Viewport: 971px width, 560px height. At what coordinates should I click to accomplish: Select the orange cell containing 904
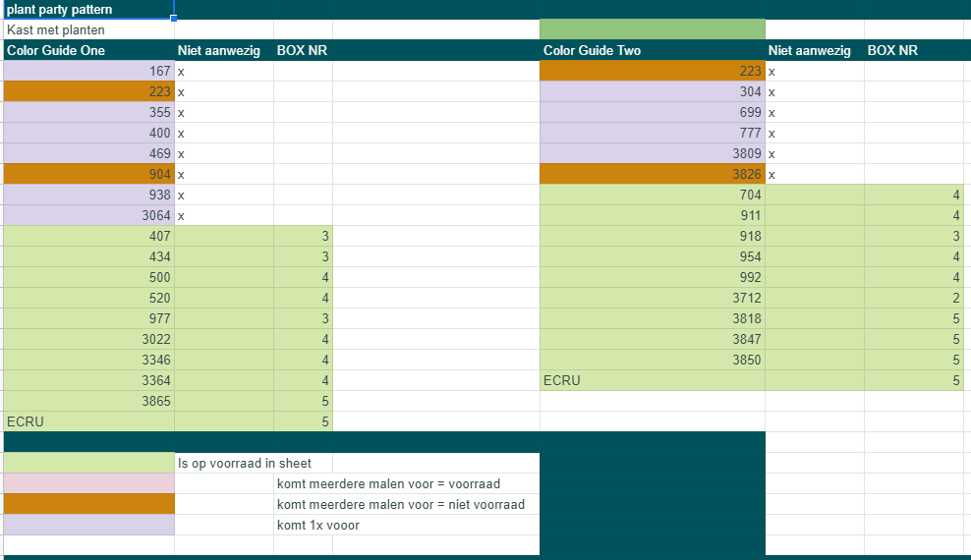point(88,174)
